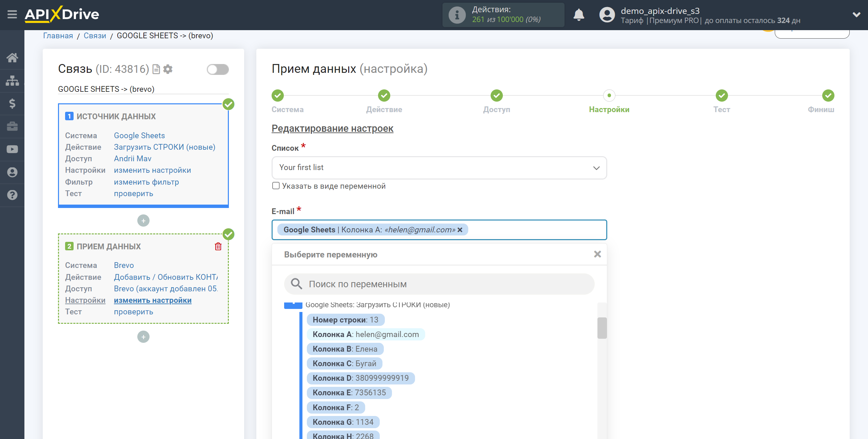Click receiver изменить настройки link
The width and height of the screenshot is (868, 439).
point(153,300)
